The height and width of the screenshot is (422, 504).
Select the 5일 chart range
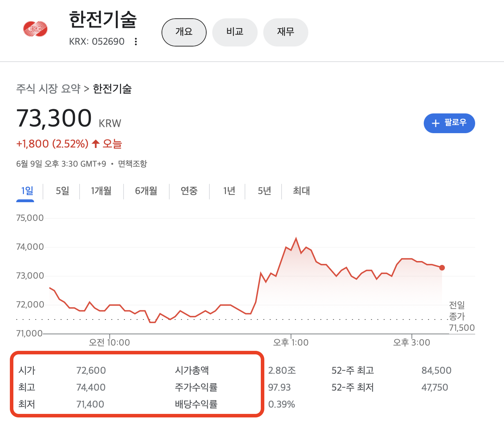click(62, 191)
